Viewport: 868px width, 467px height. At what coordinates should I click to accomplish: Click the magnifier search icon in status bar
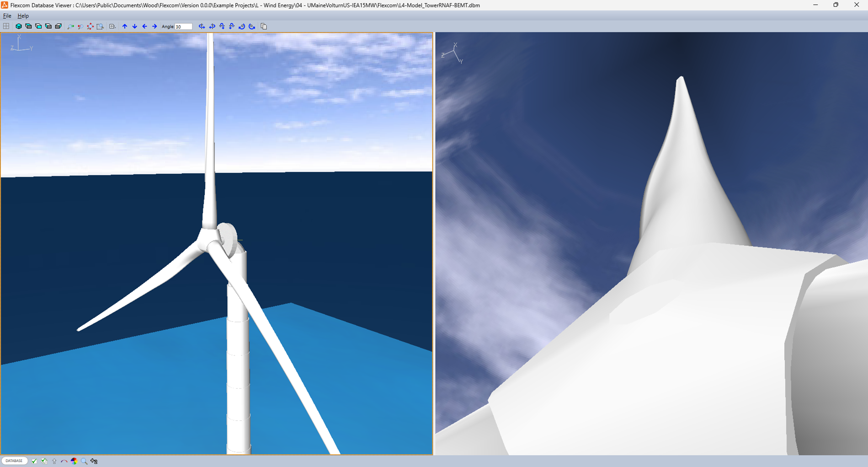coord(84,461)
